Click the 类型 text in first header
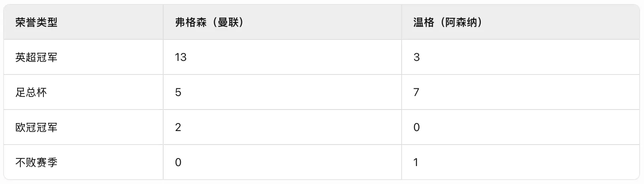Viewport: 644px width, 184px height. [x=47, y=22]
